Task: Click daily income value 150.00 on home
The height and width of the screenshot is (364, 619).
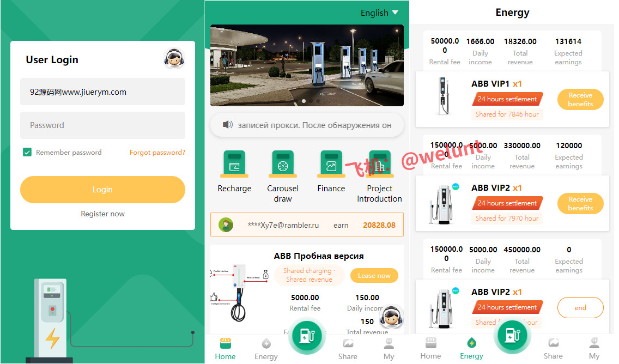Action: [x=367, y=298]
